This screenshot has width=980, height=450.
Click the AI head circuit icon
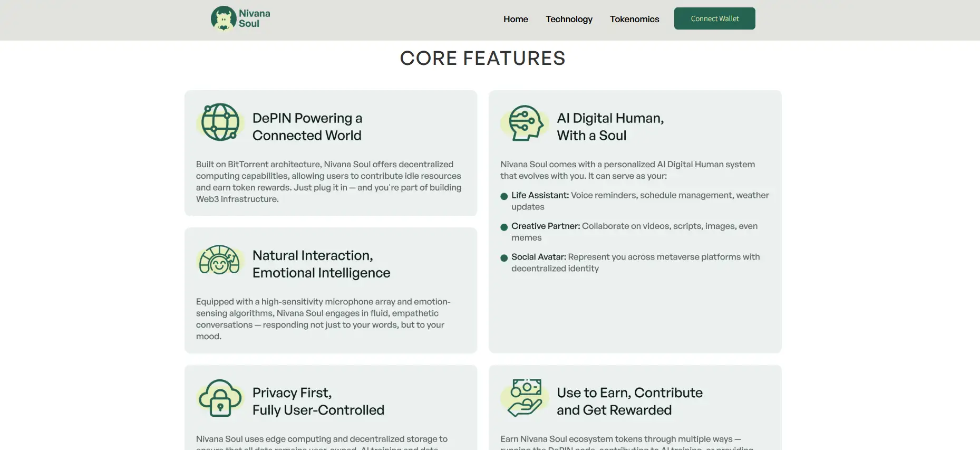tap(524, 123)
